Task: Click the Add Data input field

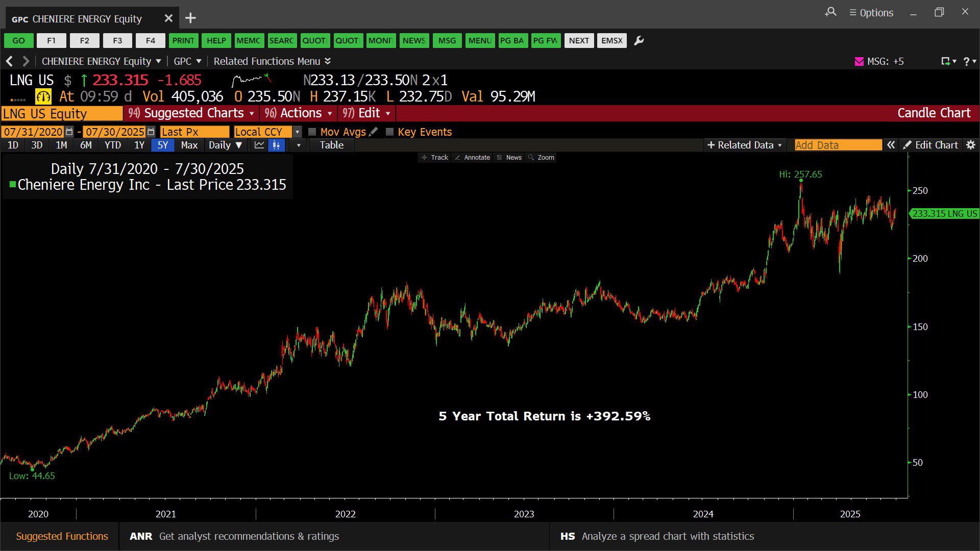Action: [x=838, y=145]
